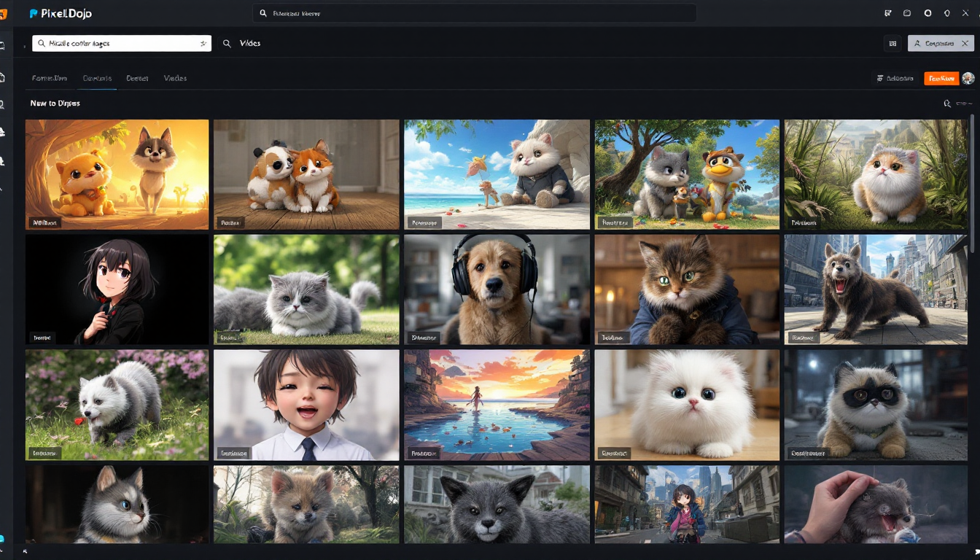Open the user avatar profile picture
The image size is (980, 560).
pyautogui.click(x=968, y=79)
